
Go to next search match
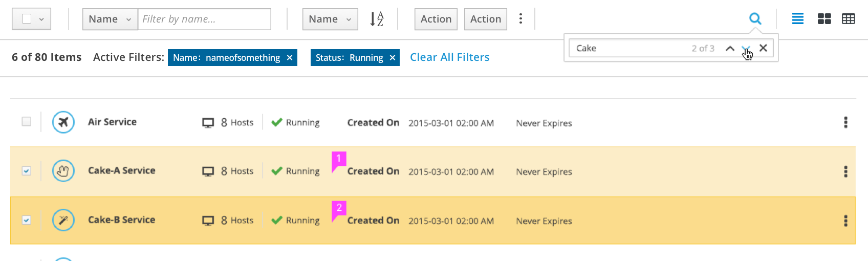(746, 48)
